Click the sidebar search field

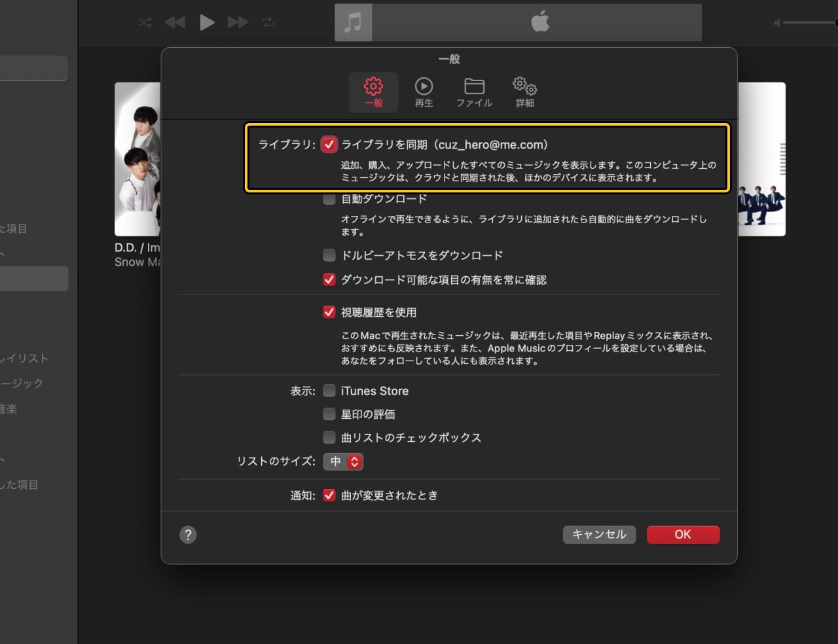(x=33, y=68)
